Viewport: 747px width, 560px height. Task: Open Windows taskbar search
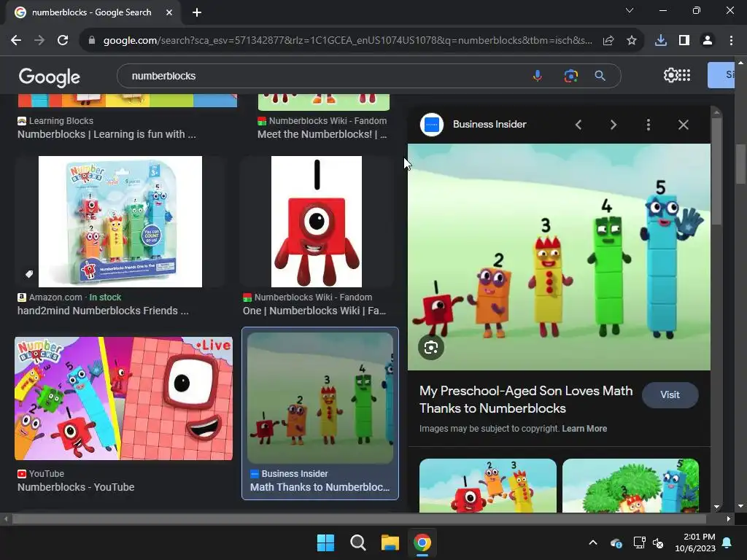(x=357, y=542)
